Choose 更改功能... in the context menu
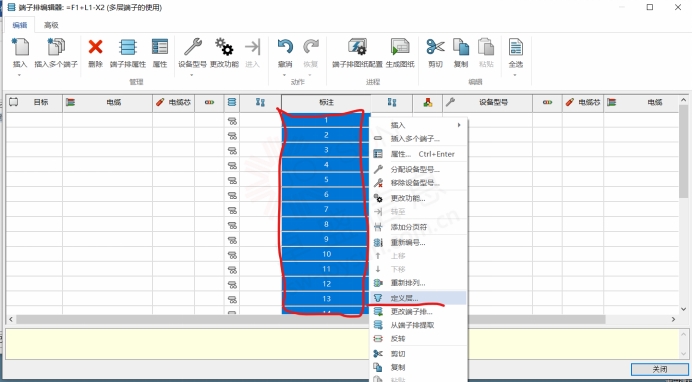 point(419,199)
